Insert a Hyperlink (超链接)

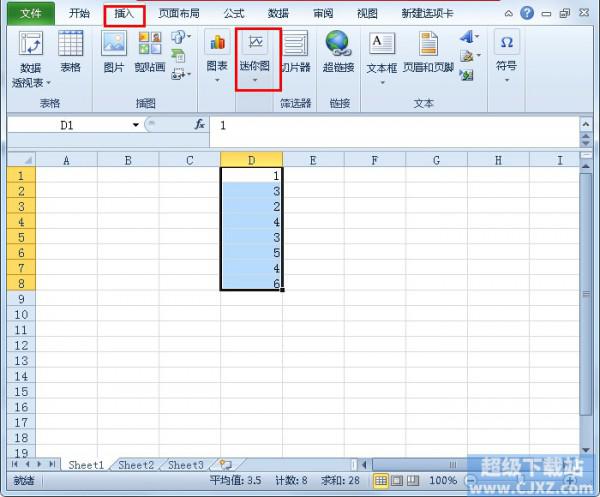coord(338,46)
